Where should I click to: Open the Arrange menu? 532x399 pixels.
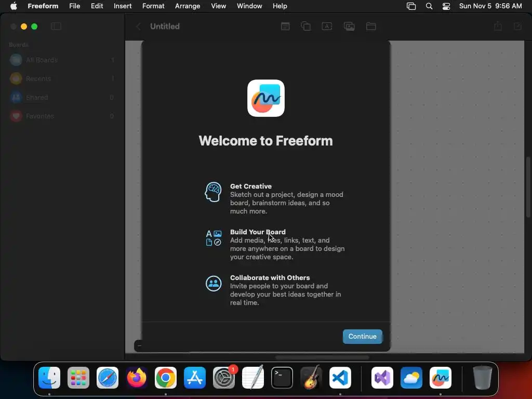(x=187, y=6)
